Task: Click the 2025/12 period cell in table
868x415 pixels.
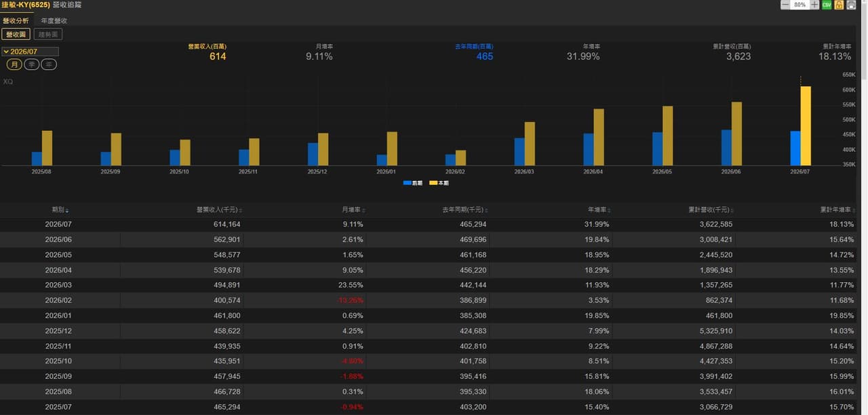Action: [58, 331]
